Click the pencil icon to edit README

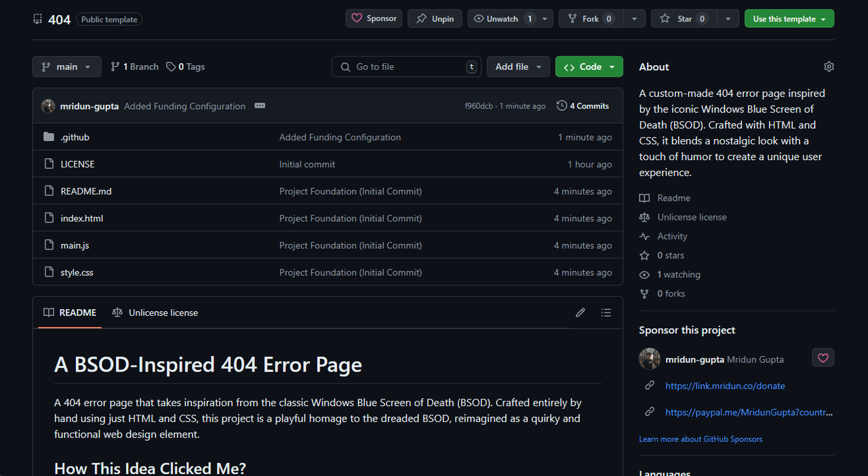point(580,313)
